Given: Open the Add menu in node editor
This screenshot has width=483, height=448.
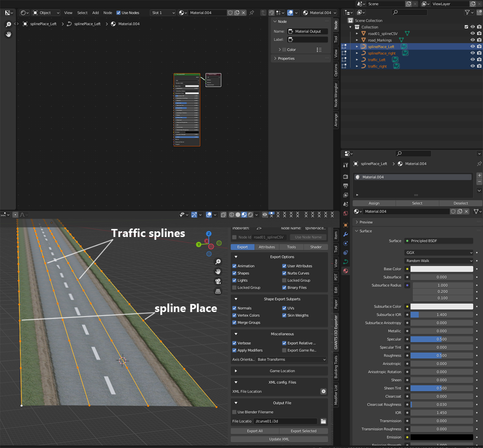Looking at the screenshot, I should tap(96, 13).
